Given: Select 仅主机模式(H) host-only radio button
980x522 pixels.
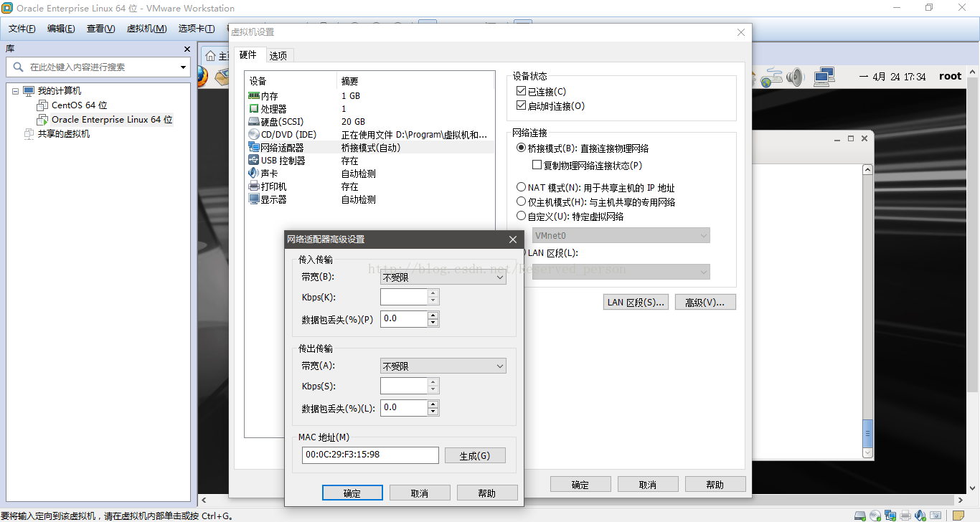Looking at the screenshot, I should pos(522,202).
